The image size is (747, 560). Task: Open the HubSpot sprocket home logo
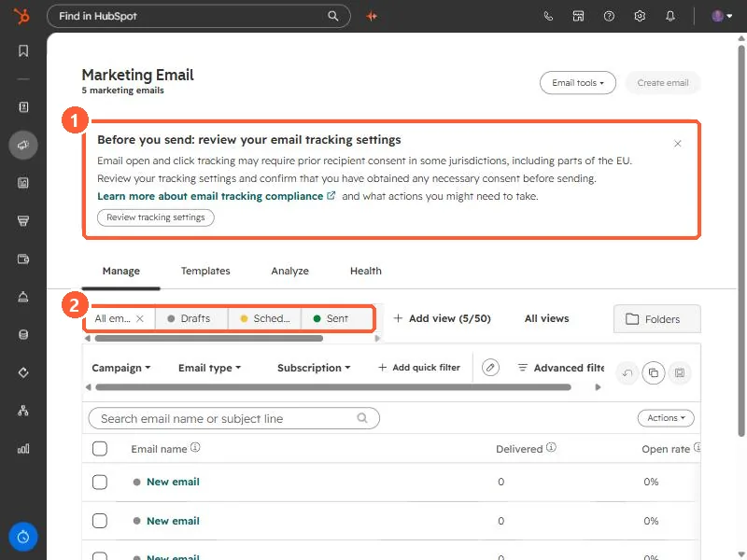pyautogui.click(x=21, y=16)
